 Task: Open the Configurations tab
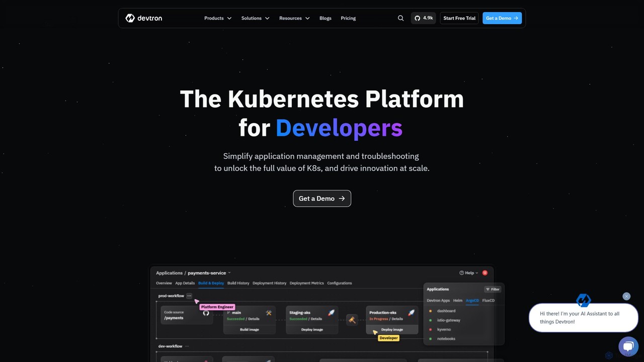point(340,283)
